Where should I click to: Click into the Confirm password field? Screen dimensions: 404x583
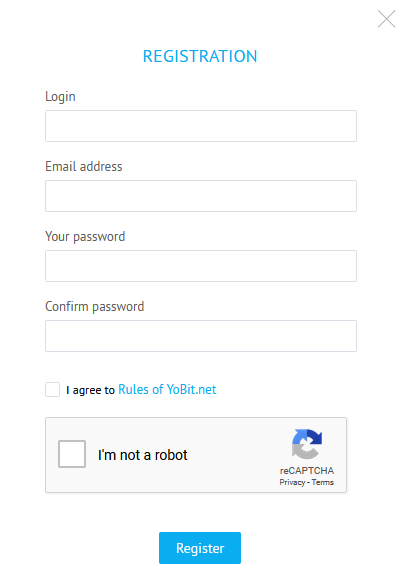click(x=201, y=336)
